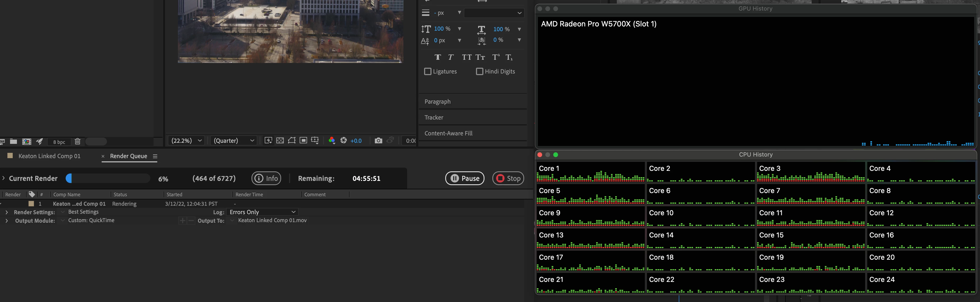The image size is (980, 302).
Task: Open the Render Queue panel menu
Action: [155, 156]
